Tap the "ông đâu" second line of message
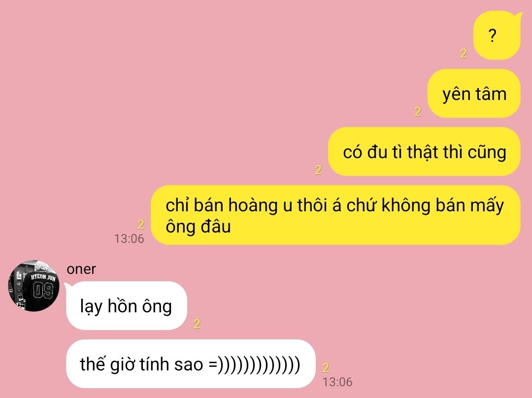 (198, 227)
